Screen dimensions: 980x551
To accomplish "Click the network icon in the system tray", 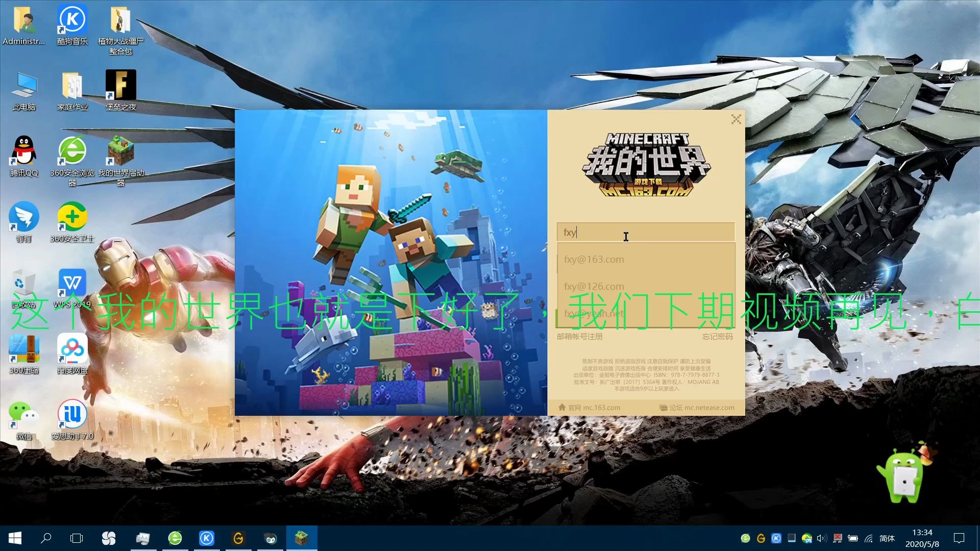I will point(869,538).
